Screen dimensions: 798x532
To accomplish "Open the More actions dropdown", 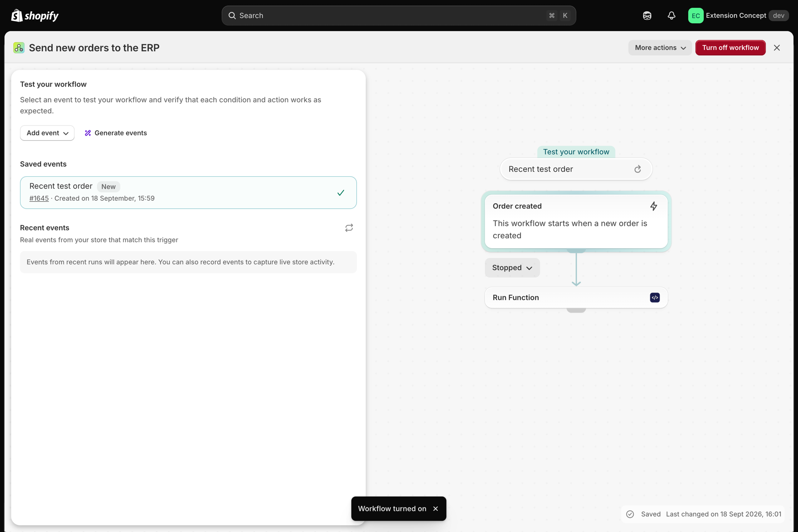I will coord(660,48).
